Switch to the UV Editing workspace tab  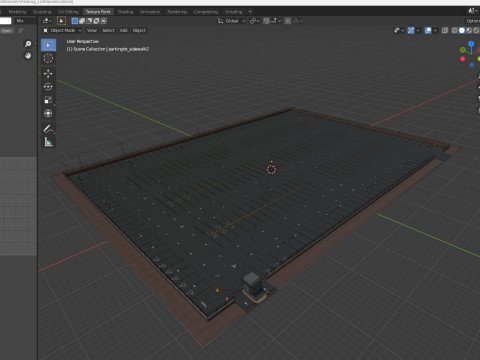click(68, 12)
